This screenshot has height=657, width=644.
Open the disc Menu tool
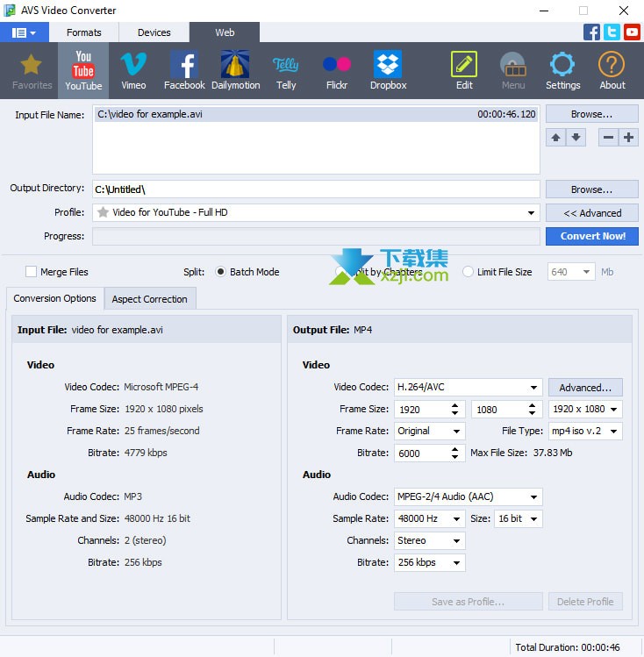pyautogui.click(x=513, y=71)
